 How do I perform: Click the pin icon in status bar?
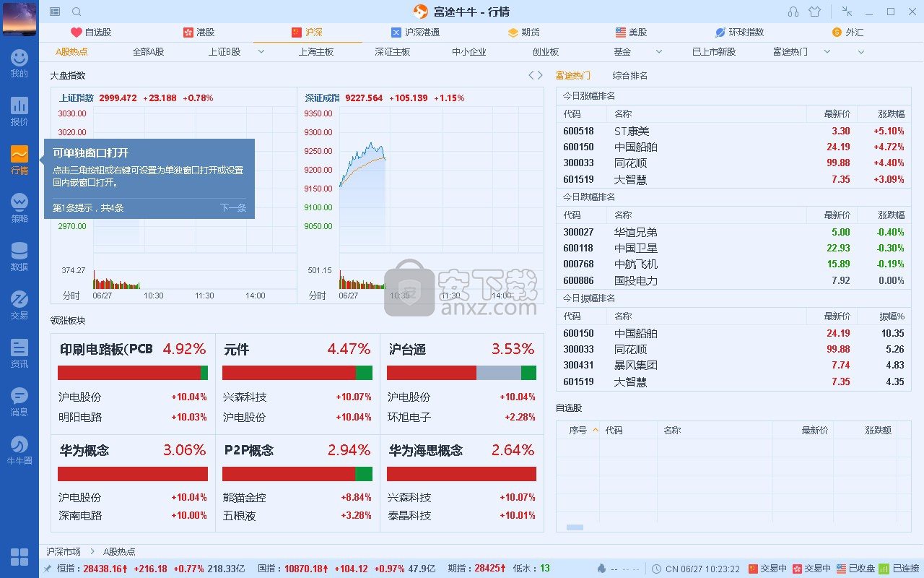tap(48, 569)
